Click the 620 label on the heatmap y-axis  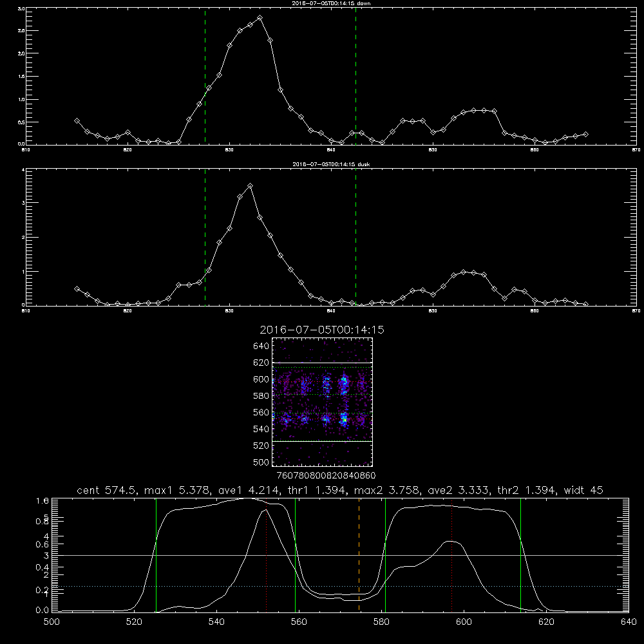[261, 363]
